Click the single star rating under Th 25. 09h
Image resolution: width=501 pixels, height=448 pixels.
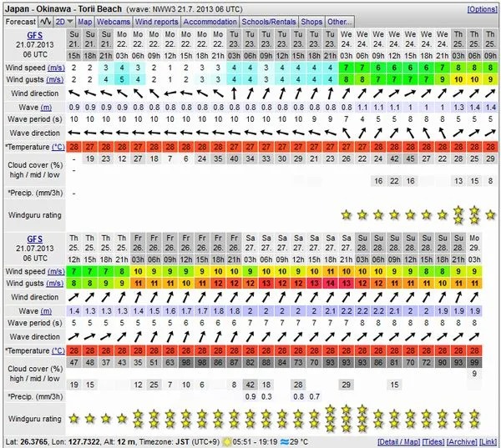click(x=490, y=215)
